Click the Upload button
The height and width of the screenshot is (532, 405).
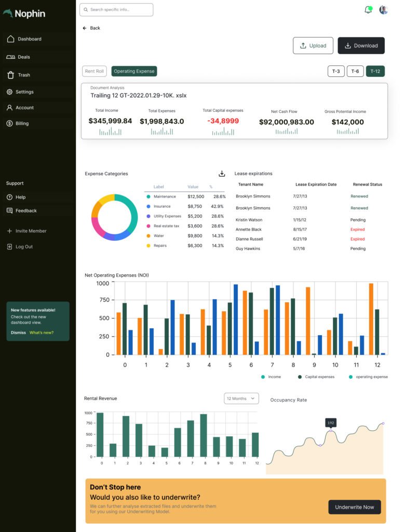click(313, 46)
